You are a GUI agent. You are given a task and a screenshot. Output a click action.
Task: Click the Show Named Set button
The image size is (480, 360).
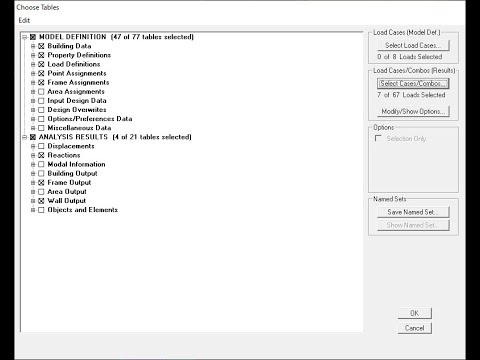[x=413, y=225]
